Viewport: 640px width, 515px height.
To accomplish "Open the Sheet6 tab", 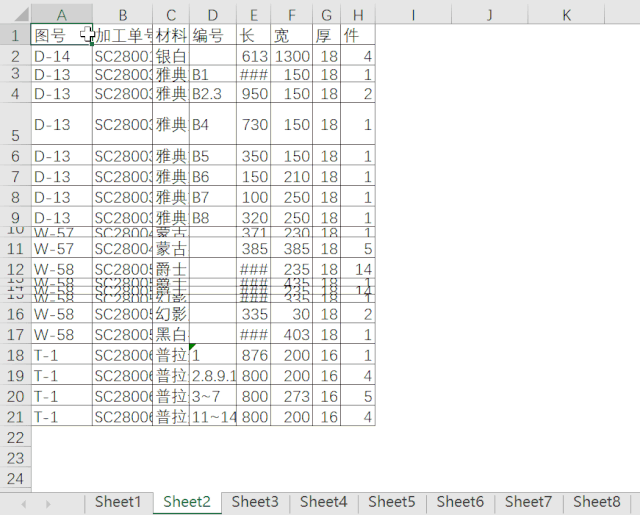I will (460, 502).
